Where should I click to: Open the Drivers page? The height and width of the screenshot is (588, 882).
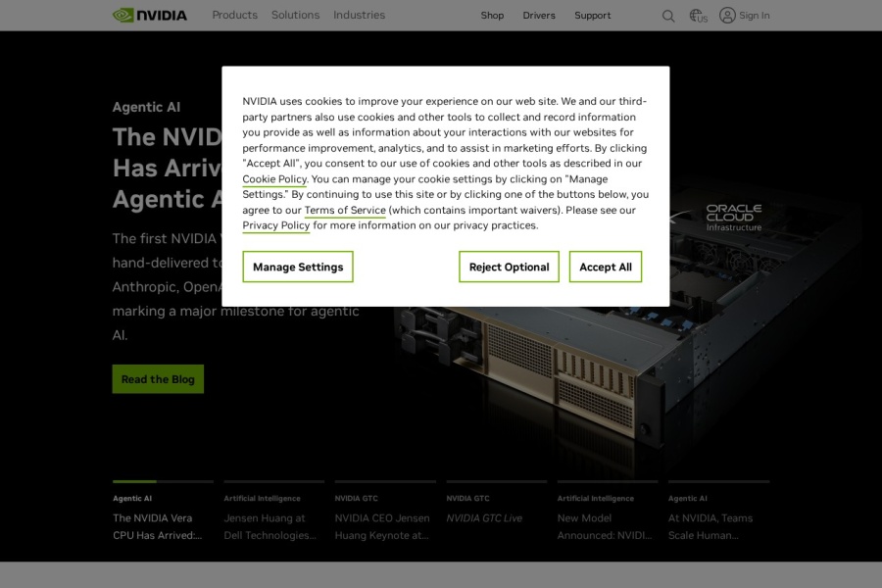coord(539,16)
